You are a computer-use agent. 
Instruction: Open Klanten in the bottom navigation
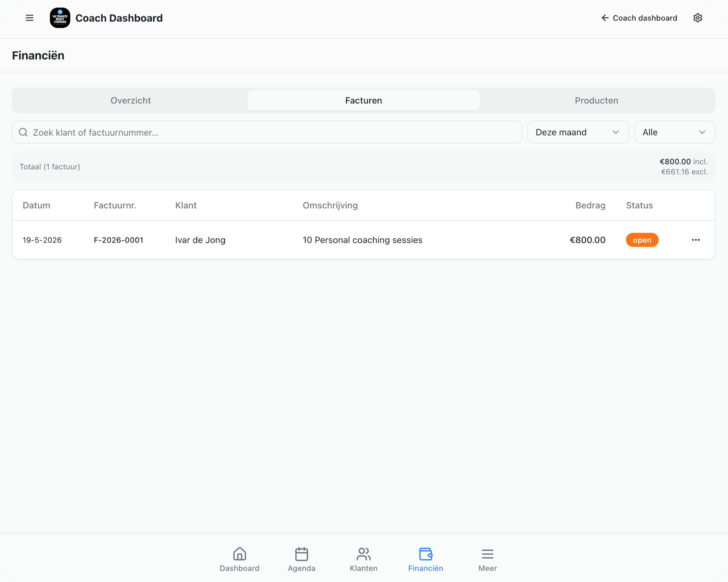tap(363, 559)
